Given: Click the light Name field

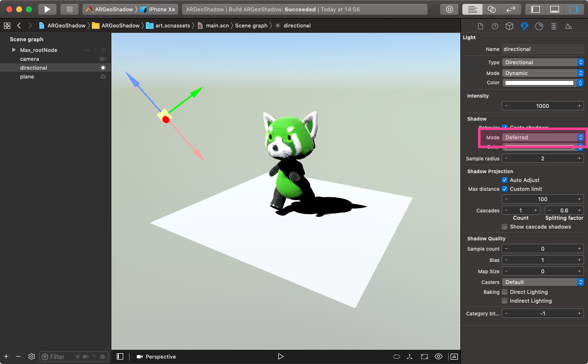Looking at the screenshot, I should (543, 49).
